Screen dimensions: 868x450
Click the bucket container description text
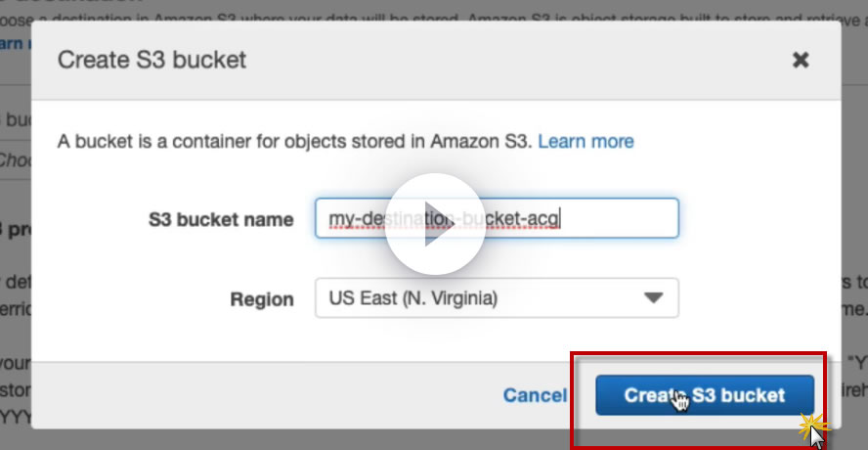pyautogui.click(x=293, y=141)
